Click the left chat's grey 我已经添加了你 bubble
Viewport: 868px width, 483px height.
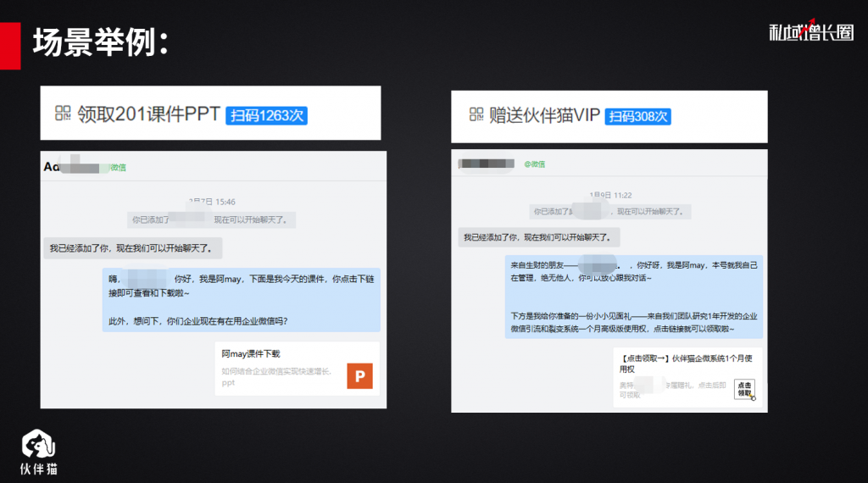pos(133,248)
